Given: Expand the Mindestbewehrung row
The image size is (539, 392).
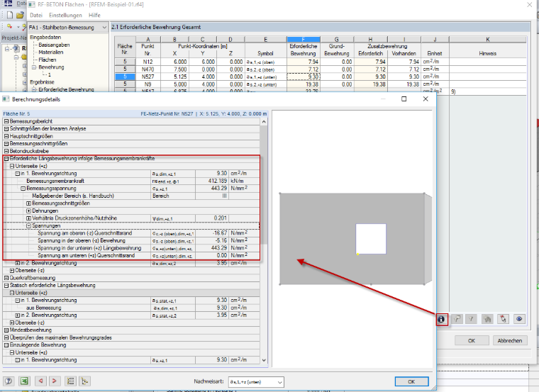Looking at the screenshot, I should [6, 330].
